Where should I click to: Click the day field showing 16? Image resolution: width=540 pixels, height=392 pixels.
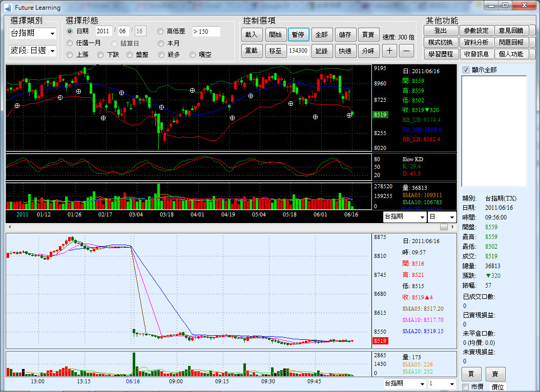click(140, 31)
